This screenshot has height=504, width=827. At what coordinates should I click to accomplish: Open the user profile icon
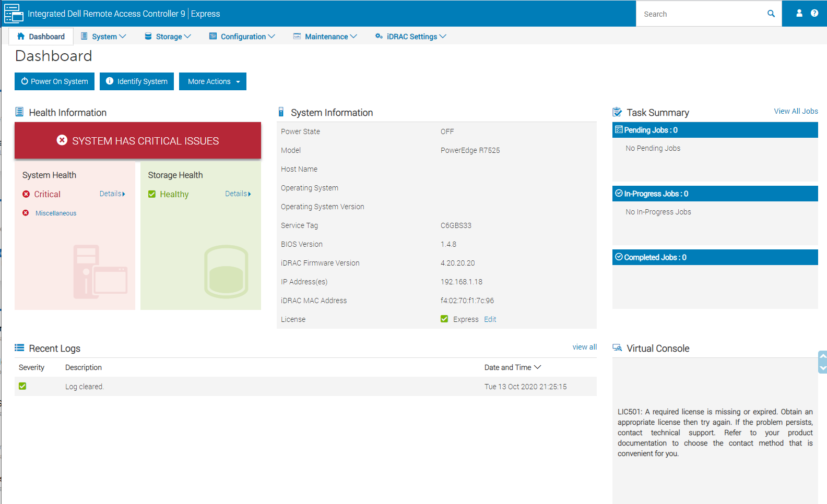[x=799, y=14]
